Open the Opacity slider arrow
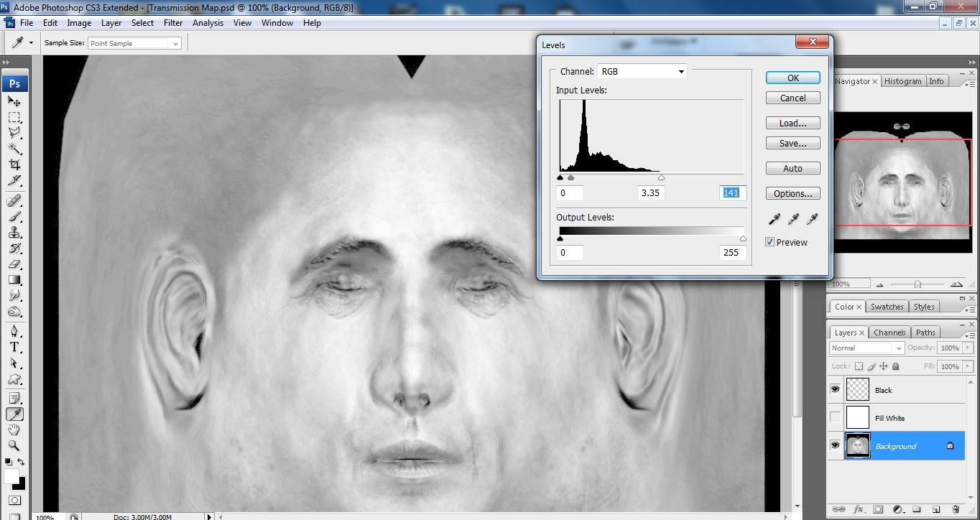The width and height of the screenshot is (980, 520). (x=966, y=348)
